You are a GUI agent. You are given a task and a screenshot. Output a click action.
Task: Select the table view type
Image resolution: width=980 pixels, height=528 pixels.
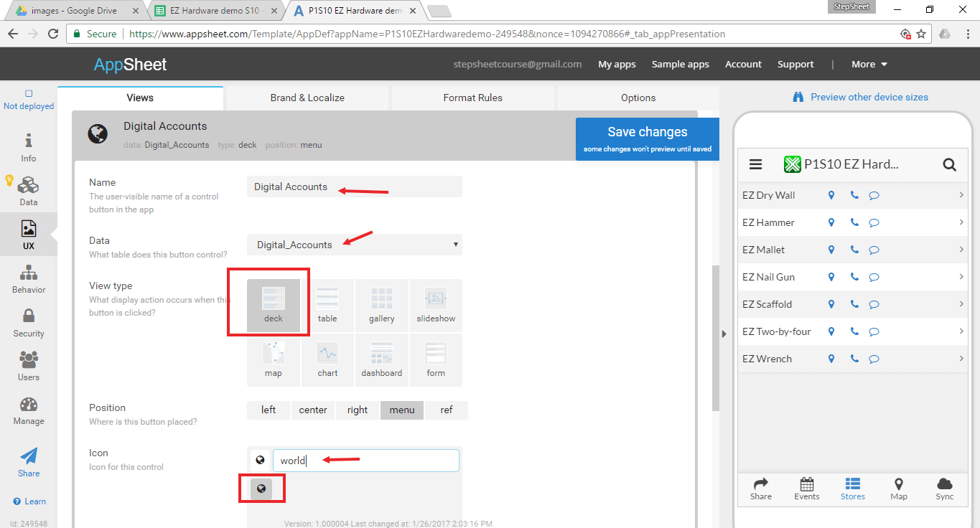327,306
